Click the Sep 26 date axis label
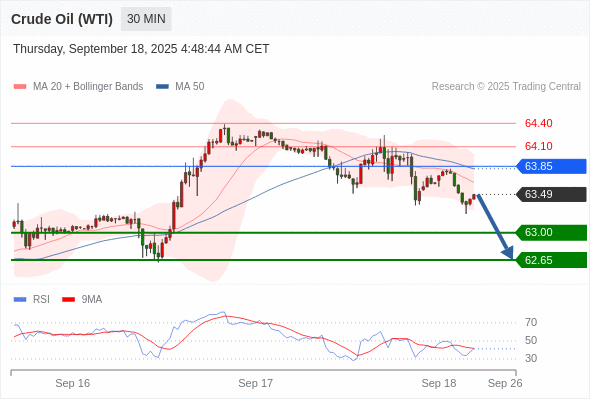This screenshot has height=400, width=590. [505, 383]
